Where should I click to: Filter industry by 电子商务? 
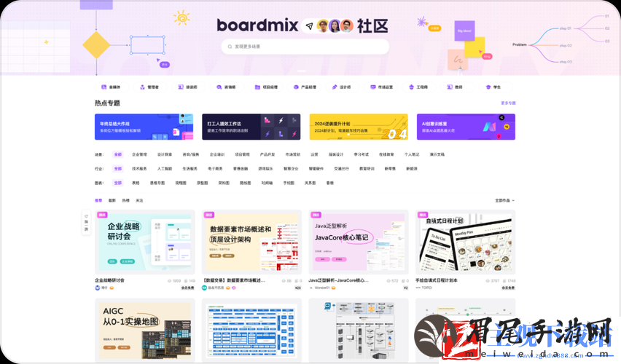coord(216,169)
